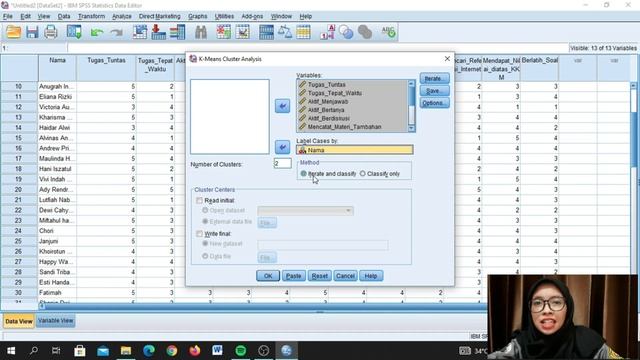Select Tugas_Tuntas in Variables list

[327, 84]
